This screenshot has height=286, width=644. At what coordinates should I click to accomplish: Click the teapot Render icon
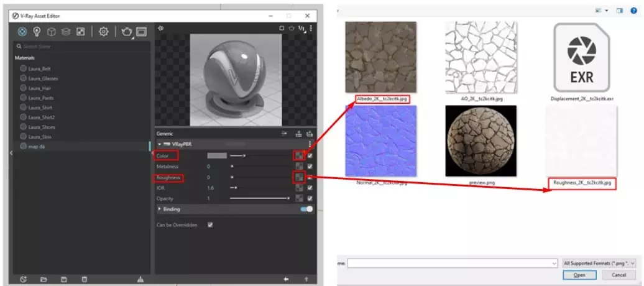126,31
